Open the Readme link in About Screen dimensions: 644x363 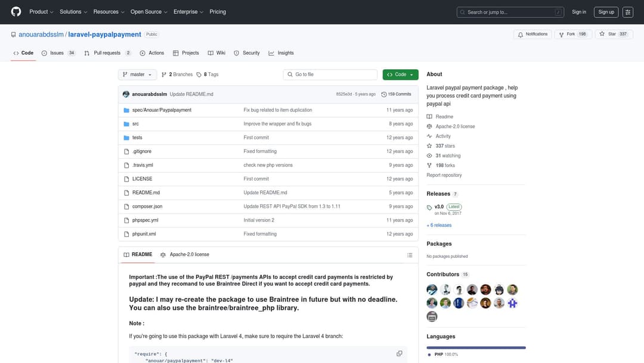pyautogui.click(x=440, y=117)
